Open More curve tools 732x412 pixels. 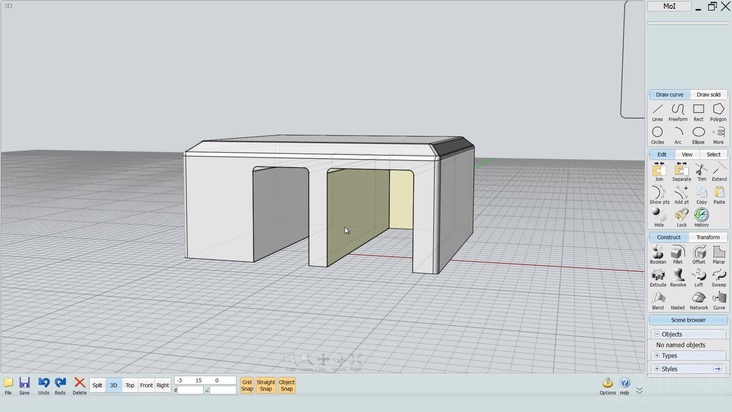(x=718, y=135)
